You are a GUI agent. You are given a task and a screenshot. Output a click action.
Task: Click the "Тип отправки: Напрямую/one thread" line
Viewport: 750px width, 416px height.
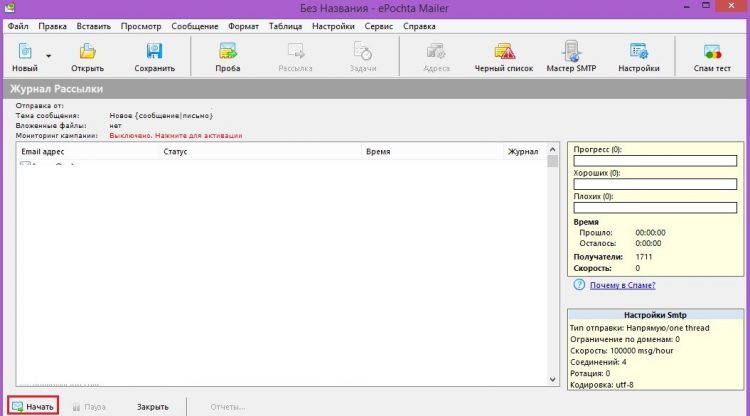point(640,328)
